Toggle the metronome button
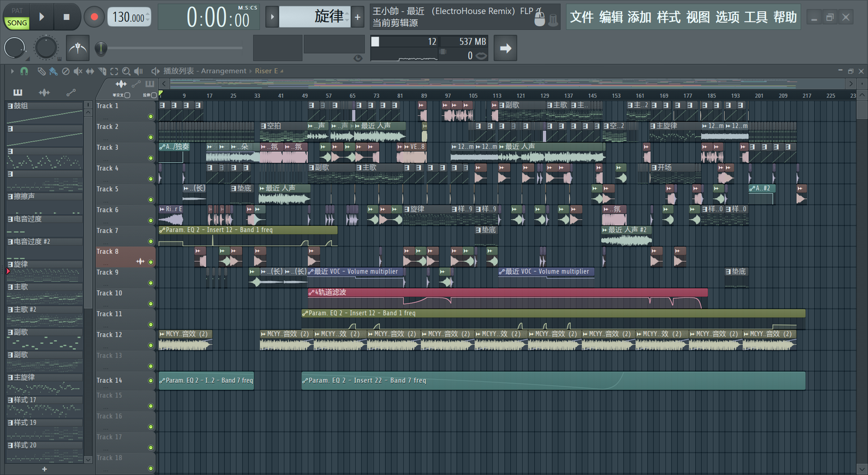 pyautogui.click(x=78, y=49)
